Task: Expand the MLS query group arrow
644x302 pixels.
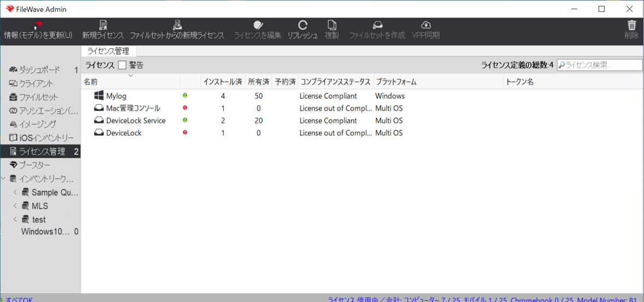Action: click(x=15, y=206)
